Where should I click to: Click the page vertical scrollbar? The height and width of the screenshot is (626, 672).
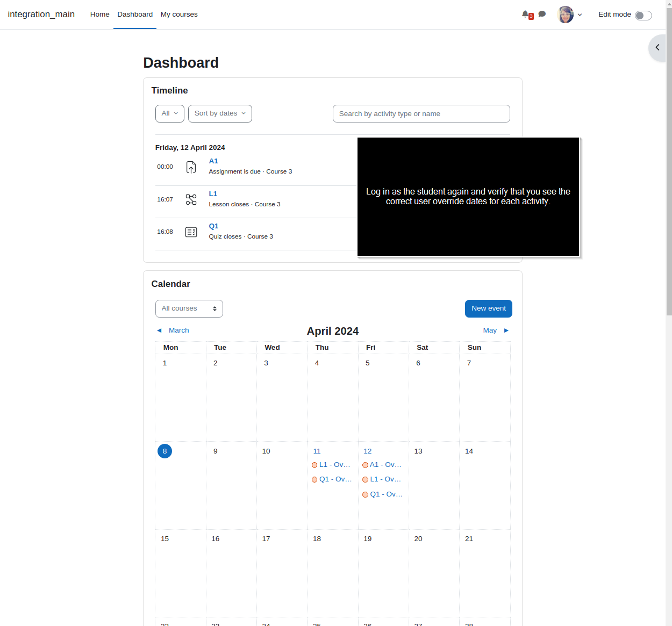coord(669,161)
